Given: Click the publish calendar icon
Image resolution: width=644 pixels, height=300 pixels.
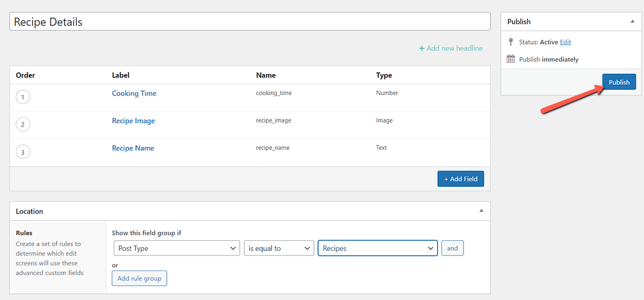Looking at the screenshot, I should (x=511, y=58).
